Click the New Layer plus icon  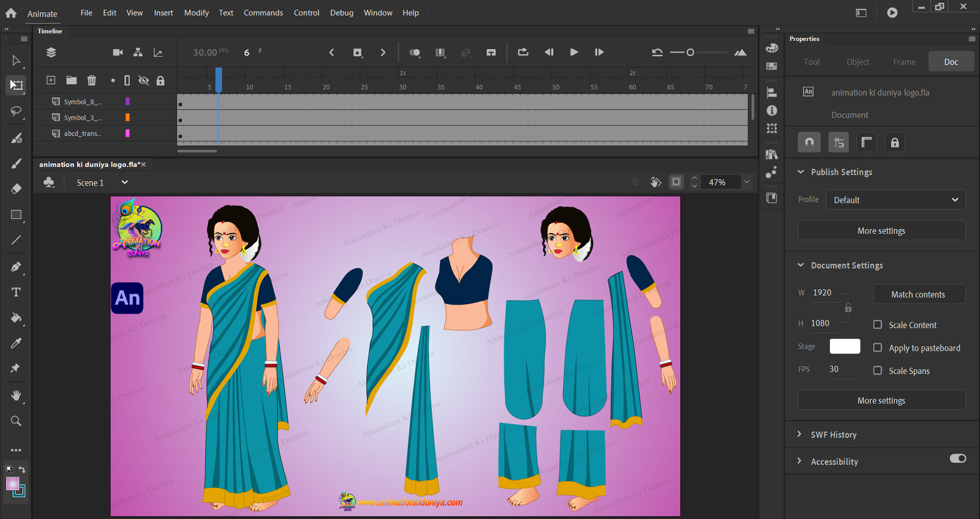pos(51,80)
